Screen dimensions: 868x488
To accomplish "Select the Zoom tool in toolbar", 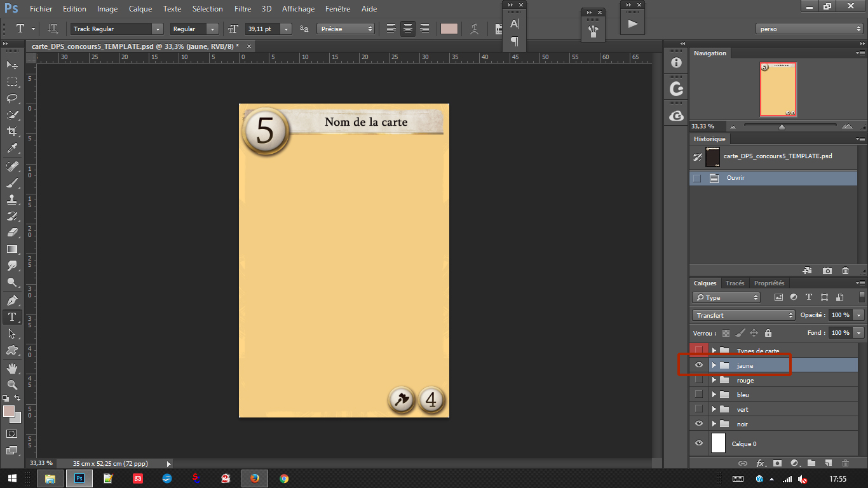I will click(12, 385).
